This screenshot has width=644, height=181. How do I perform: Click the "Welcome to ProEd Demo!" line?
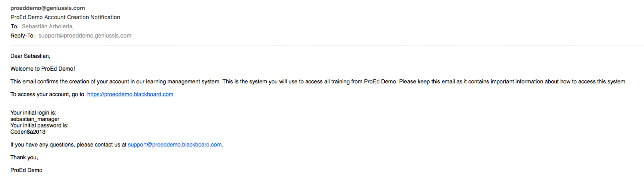point(43,69)
